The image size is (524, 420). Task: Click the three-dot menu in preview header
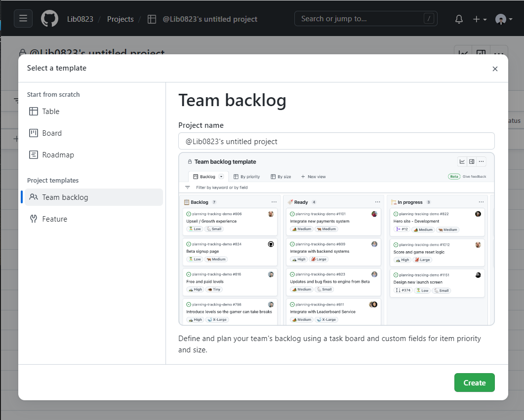coord(481,161)
